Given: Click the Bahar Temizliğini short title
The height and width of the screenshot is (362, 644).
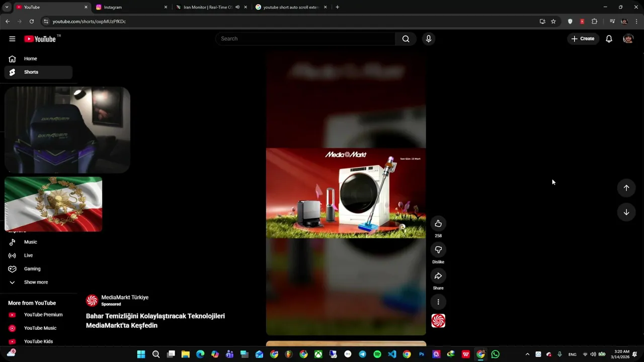Looking at the screenshot, I should tap(155, 321).
